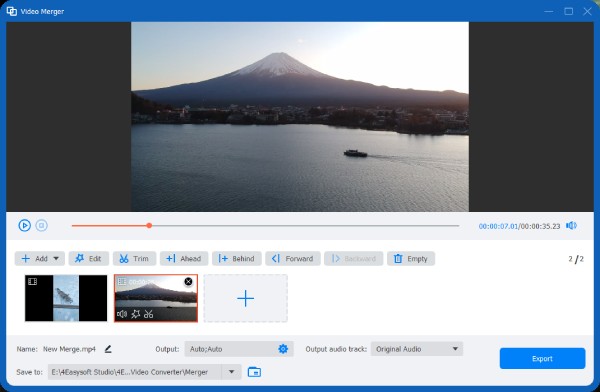The height and width of the screenshot is (392, 600).
Task: Click the Export button
Action: click(542, 358)
